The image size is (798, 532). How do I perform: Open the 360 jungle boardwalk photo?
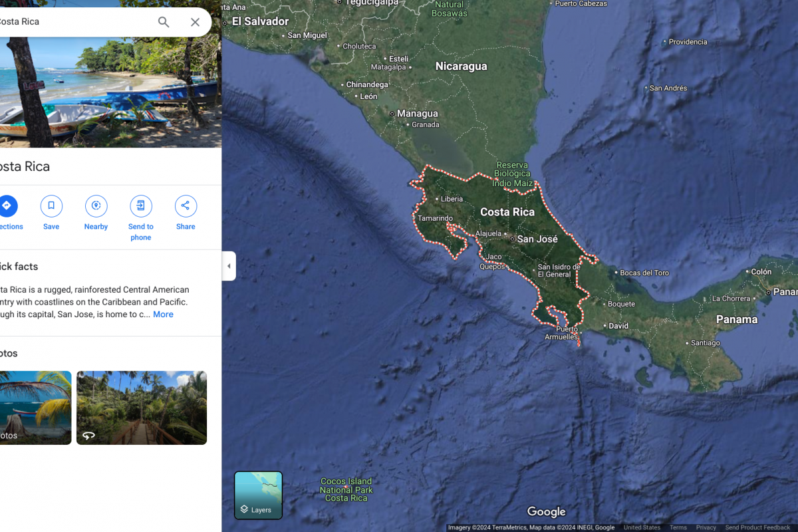pos(142,408)
